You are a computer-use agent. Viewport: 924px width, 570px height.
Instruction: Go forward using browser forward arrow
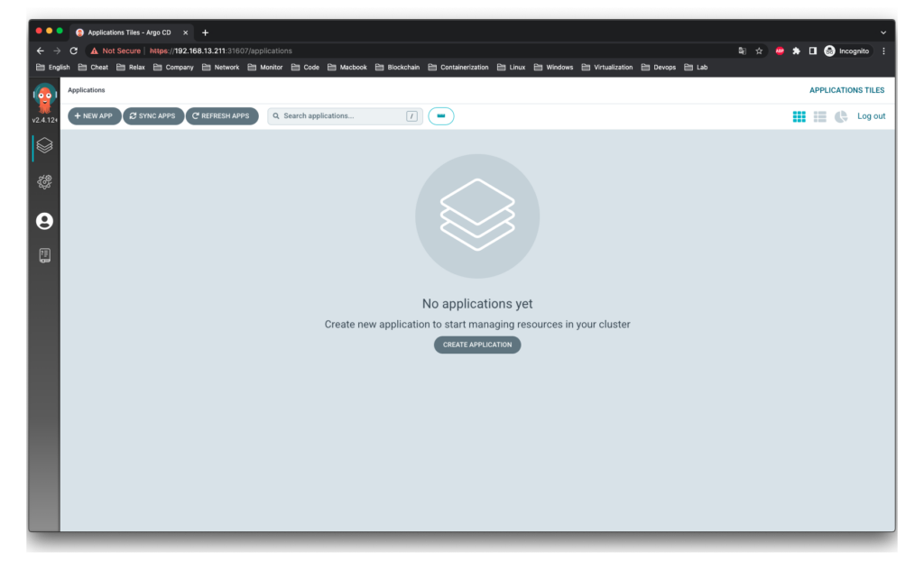pyautogui.click(x=57, y=51)
